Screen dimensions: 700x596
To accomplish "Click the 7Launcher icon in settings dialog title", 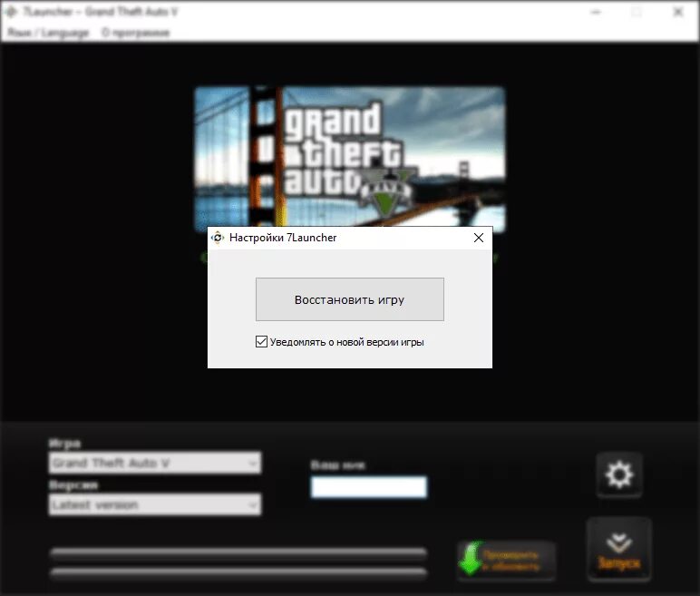I will tap(218, 238).
